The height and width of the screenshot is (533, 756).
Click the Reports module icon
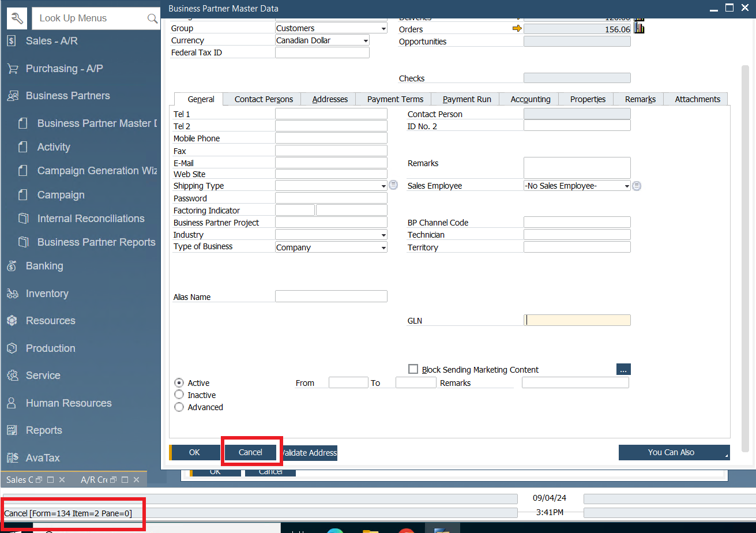click(x=12, y=430)
